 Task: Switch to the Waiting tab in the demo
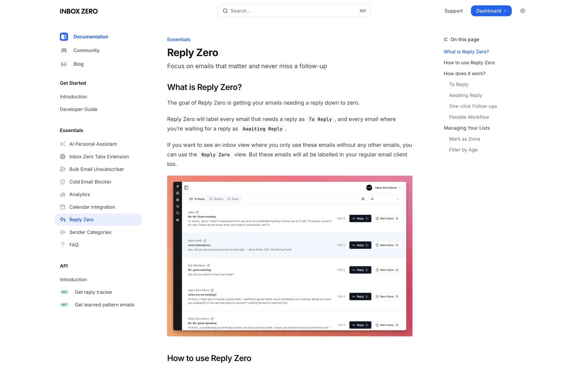(216, 199)
